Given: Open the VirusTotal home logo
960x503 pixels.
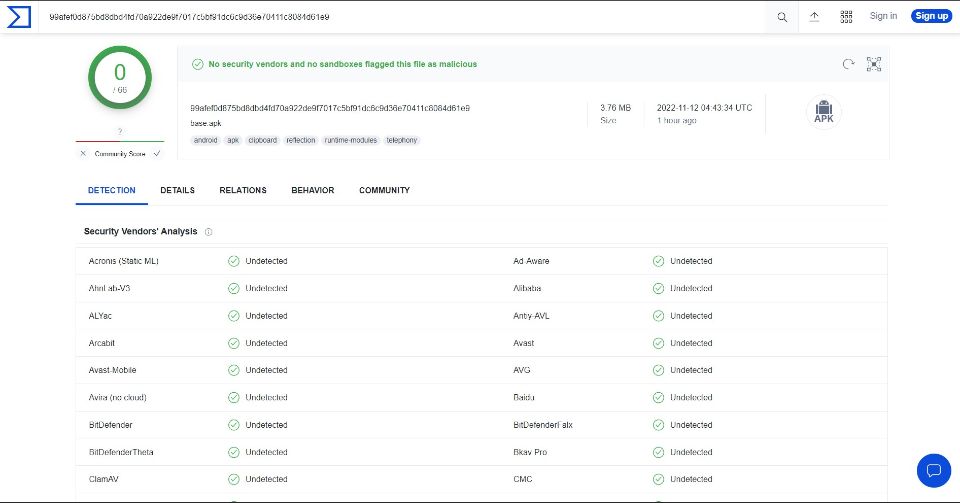Looking at the screenshot, I should tap(18, 17).
